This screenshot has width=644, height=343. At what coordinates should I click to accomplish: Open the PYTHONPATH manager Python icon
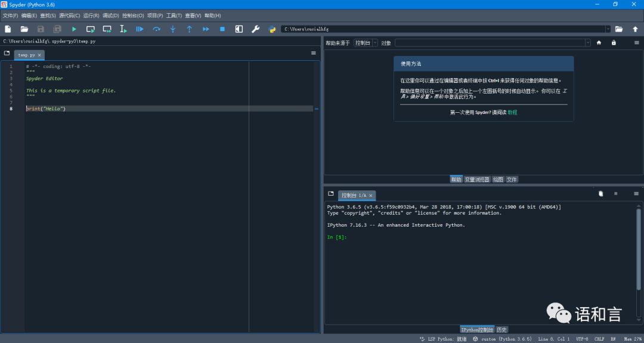(272, 29)
